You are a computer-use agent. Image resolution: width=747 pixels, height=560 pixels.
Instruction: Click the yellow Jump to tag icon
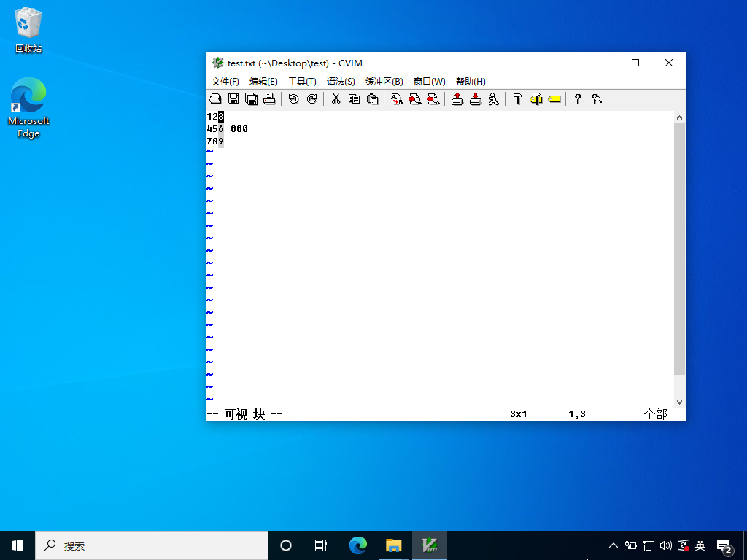(x=554, y=99)
